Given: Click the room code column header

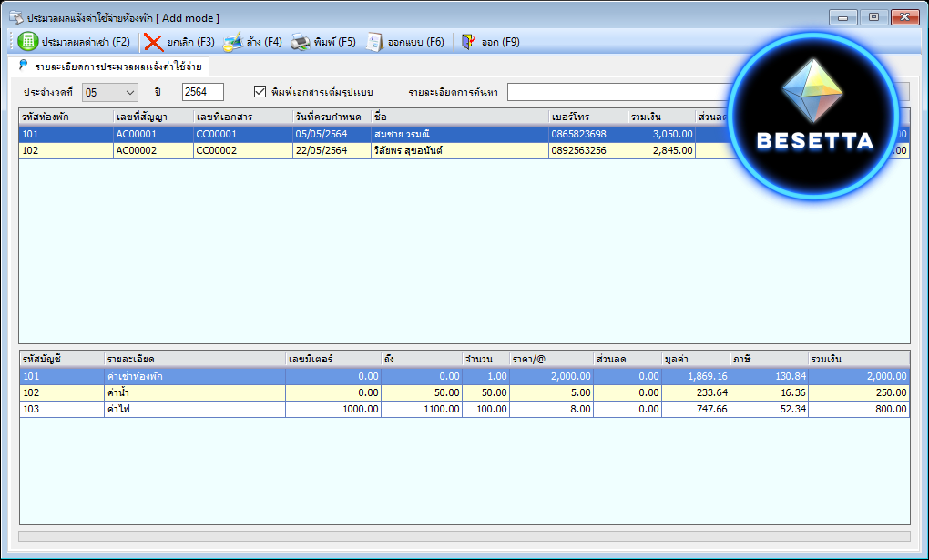Looking at the screenshot, I should point(65,117).
